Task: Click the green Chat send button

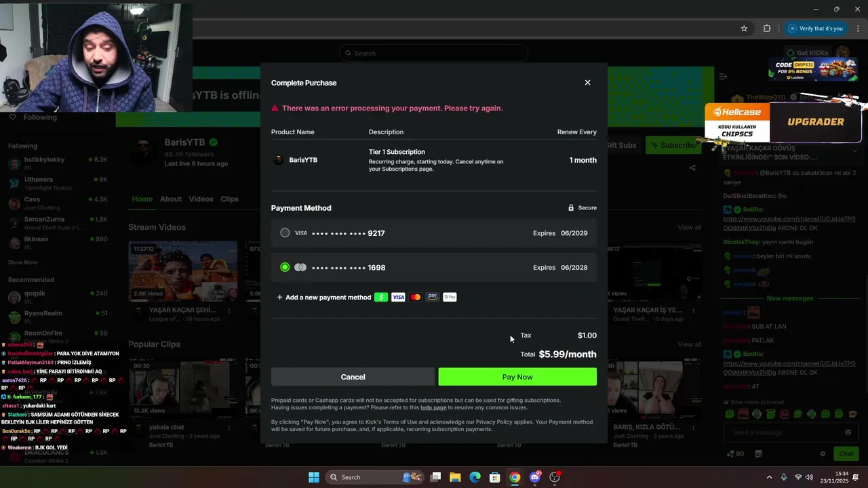Action: (846, 454)
